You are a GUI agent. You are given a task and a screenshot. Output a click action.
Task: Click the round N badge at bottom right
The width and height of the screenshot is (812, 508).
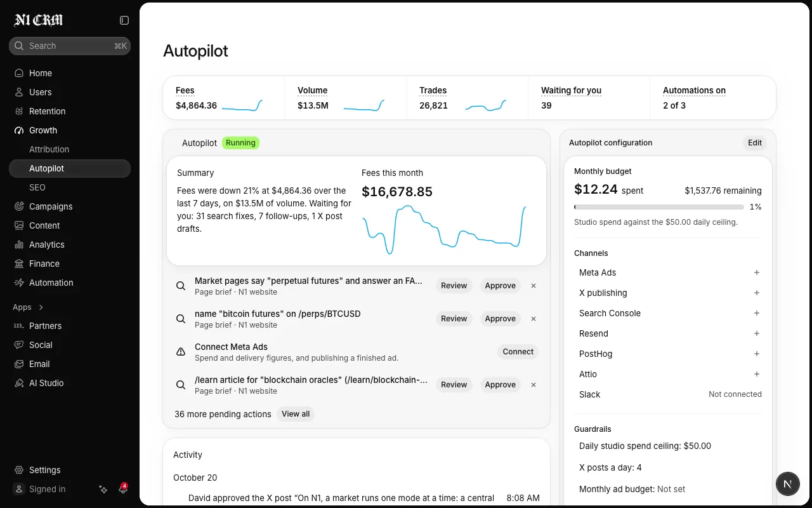point(787,484)
